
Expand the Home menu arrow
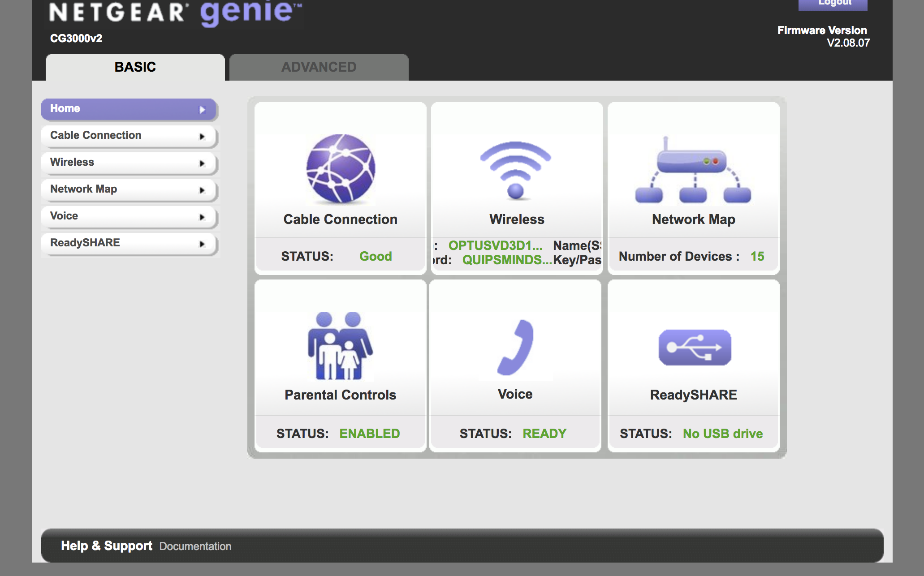pyautogui.click(x=203, y=109)
